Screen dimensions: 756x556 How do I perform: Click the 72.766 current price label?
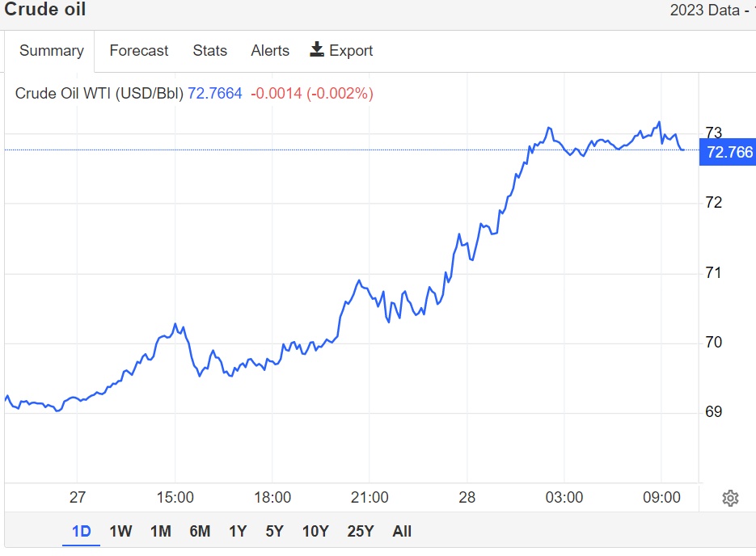click(x=729, y=152)
